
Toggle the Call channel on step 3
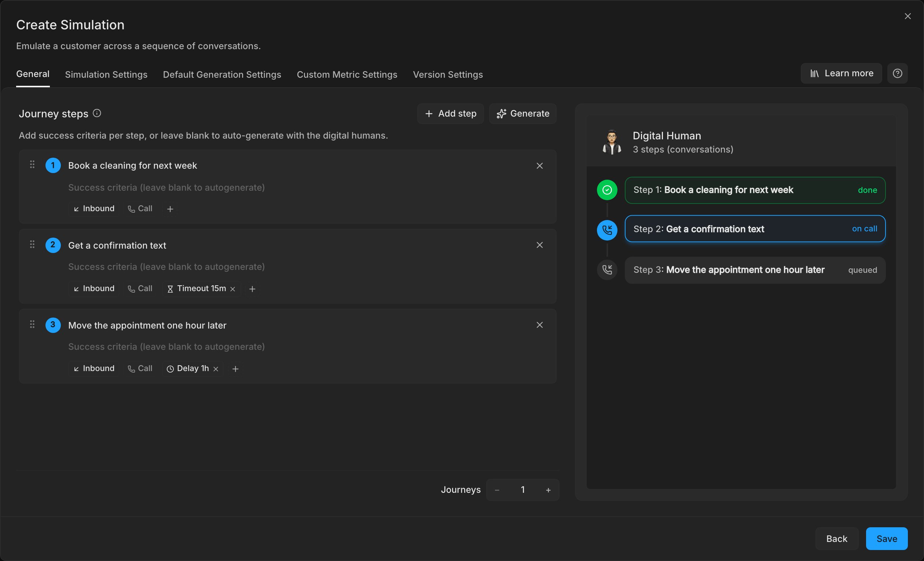tap(140, 368)
